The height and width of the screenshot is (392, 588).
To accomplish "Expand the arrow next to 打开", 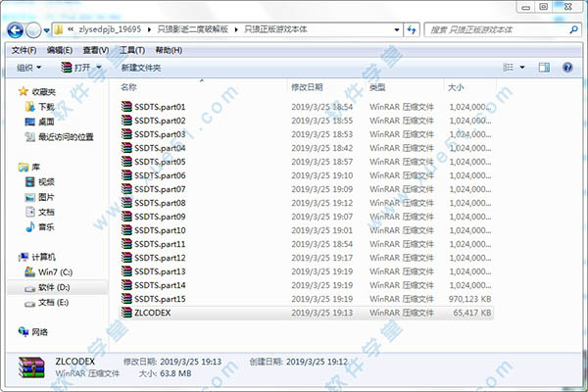I will point(99,68).
